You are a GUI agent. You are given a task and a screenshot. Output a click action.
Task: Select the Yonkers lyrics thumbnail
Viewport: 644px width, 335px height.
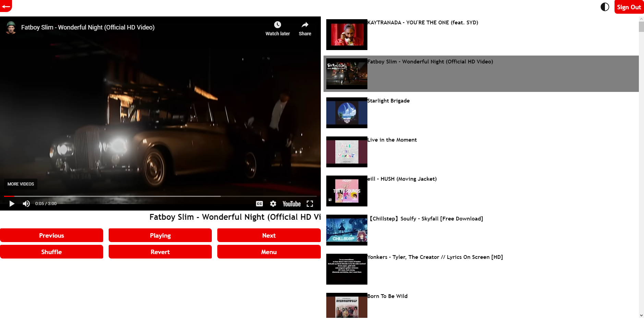[347, 269]
